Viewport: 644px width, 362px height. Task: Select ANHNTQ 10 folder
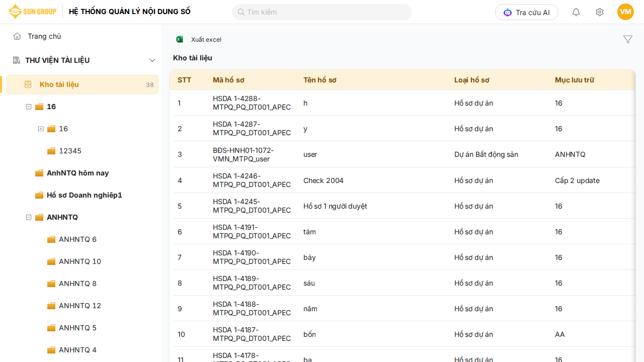[x=80, y=261]
